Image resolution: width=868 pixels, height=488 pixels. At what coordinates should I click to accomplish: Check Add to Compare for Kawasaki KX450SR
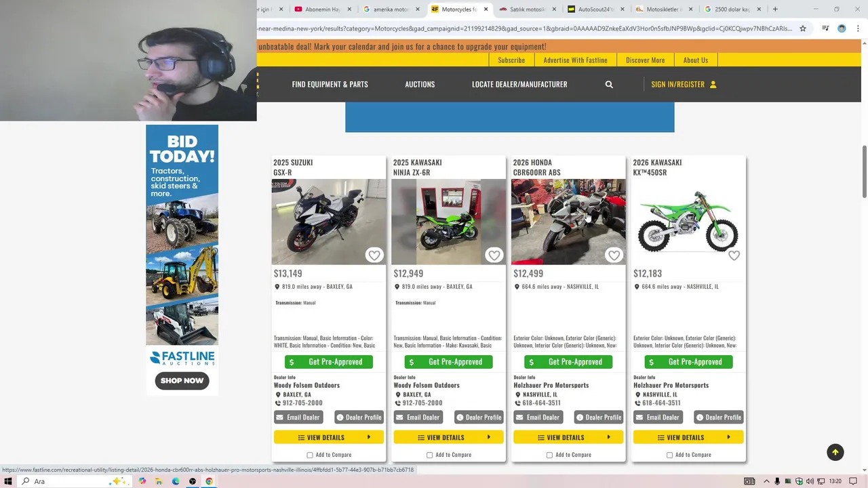coord(670,455)
